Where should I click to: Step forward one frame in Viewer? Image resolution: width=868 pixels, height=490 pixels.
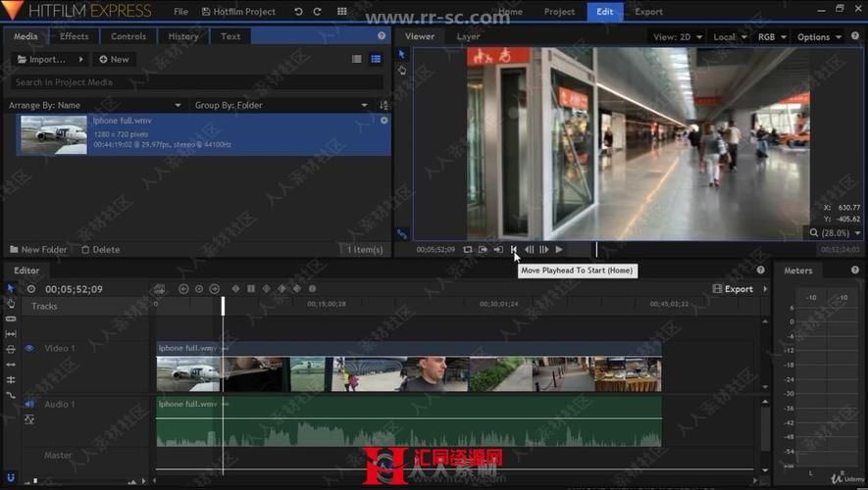pos(544,250)
